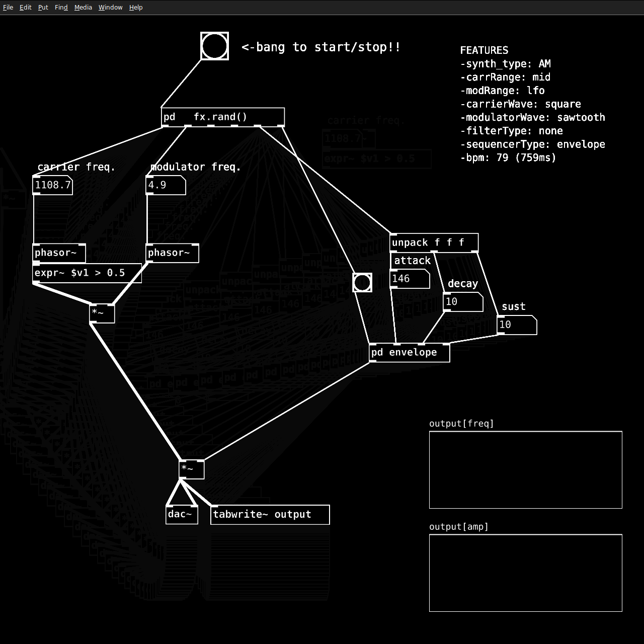Image resolution: width=644 pixels, height=644 pixels.
Task: Open the Media menu
Action: [84, 8]
